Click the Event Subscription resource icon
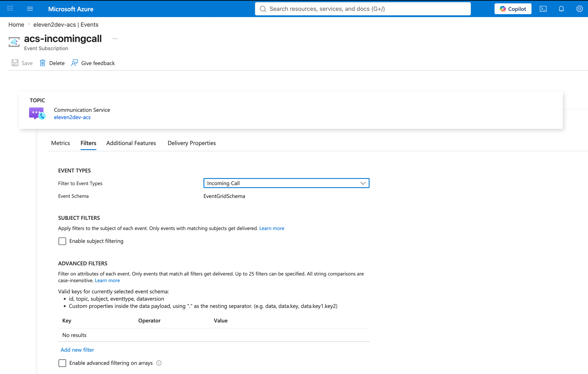This screenshot has height=374, width=588. click(x=14, y=42)
